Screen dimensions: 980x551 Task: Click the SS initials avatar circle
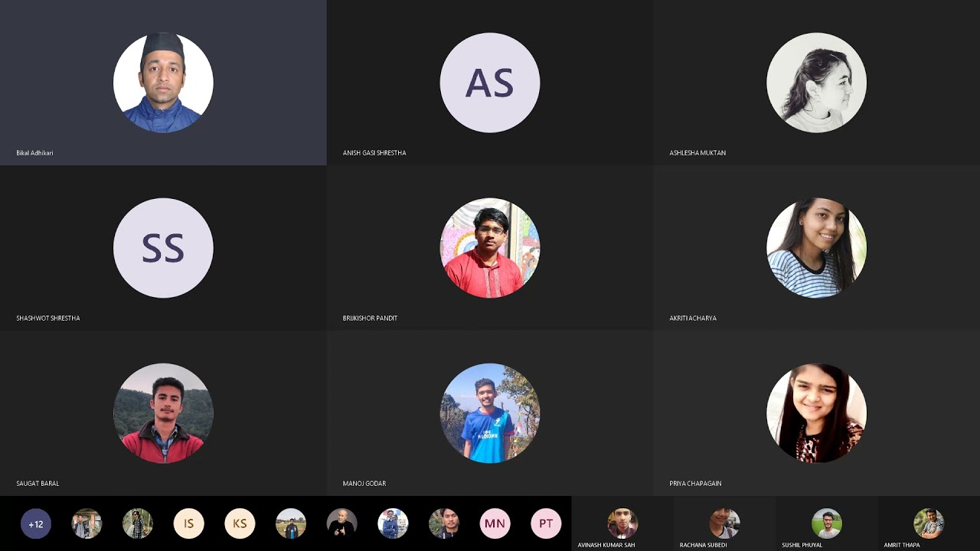point(163,248)
